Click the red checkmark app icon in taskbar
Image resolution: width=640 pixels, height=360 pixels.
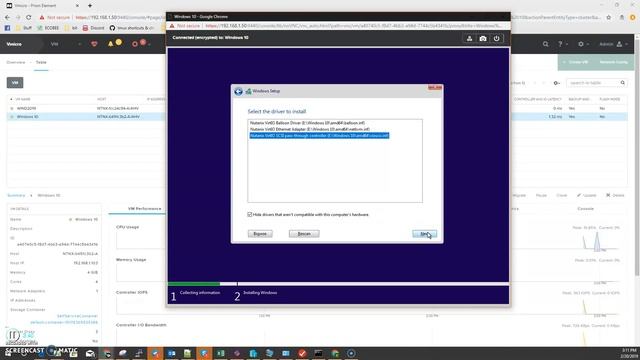coord(302,353)
